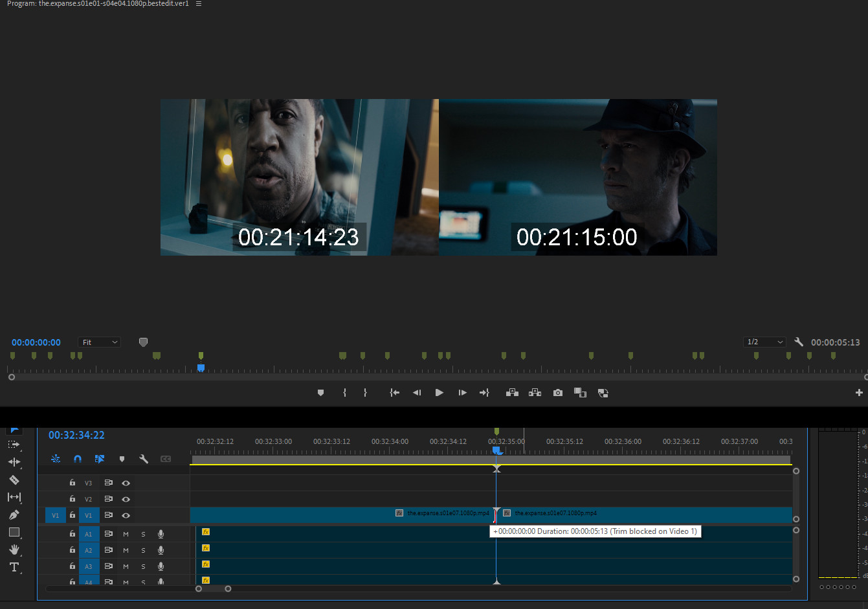Click the Lift button in Program monitor

click(x=512, y=393)
